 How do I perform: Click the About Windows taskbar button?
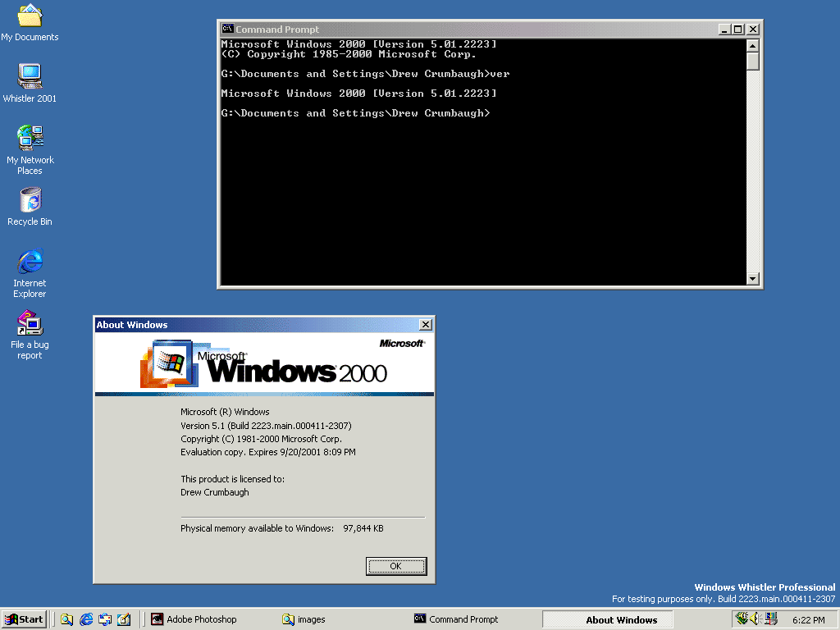607,620
